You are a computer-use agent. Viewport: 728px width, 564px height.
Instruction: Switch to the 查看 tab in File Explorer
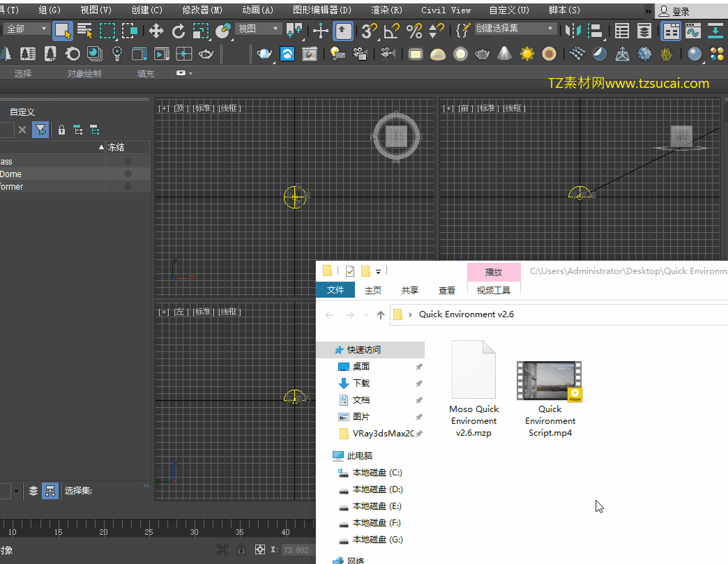point(447,291)
